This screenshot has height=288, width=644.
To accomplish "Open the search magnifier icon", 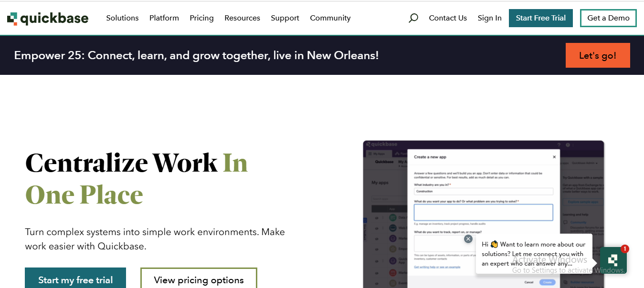I will coord(413,18).
